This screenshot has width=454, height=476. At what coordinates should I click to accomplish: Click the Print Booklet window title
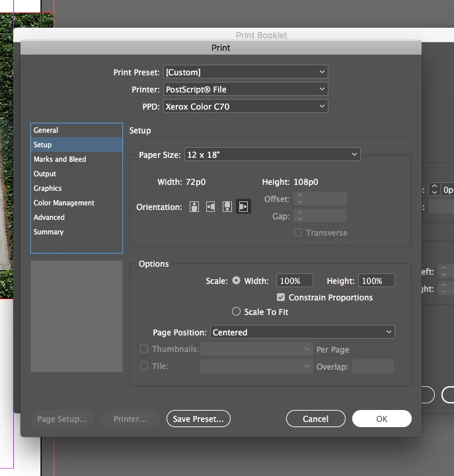tap(261, 35)
